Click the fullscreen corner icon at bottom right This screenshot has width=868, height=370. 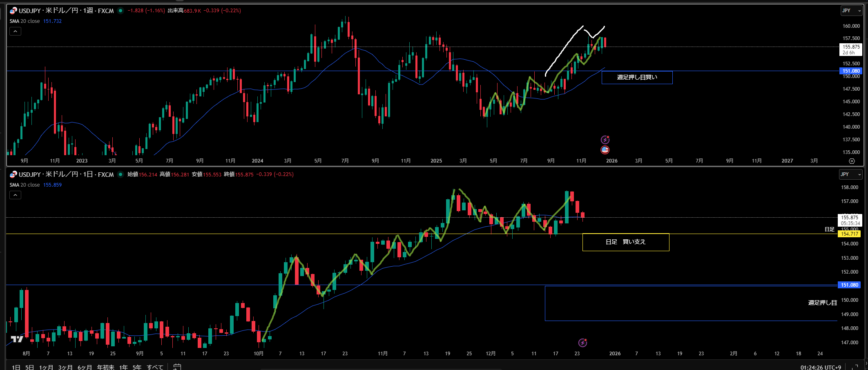click(855, 367)
